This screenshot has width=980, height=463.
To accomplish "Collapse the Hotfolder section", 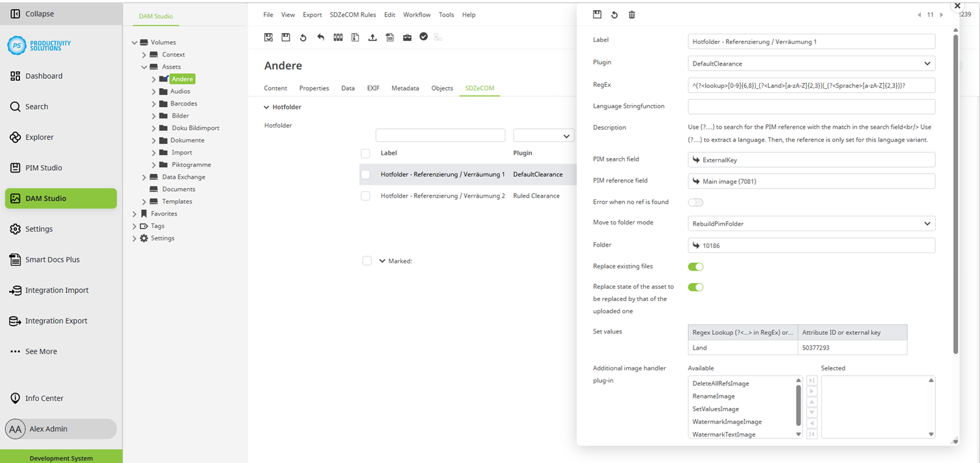I will [266, 107].
